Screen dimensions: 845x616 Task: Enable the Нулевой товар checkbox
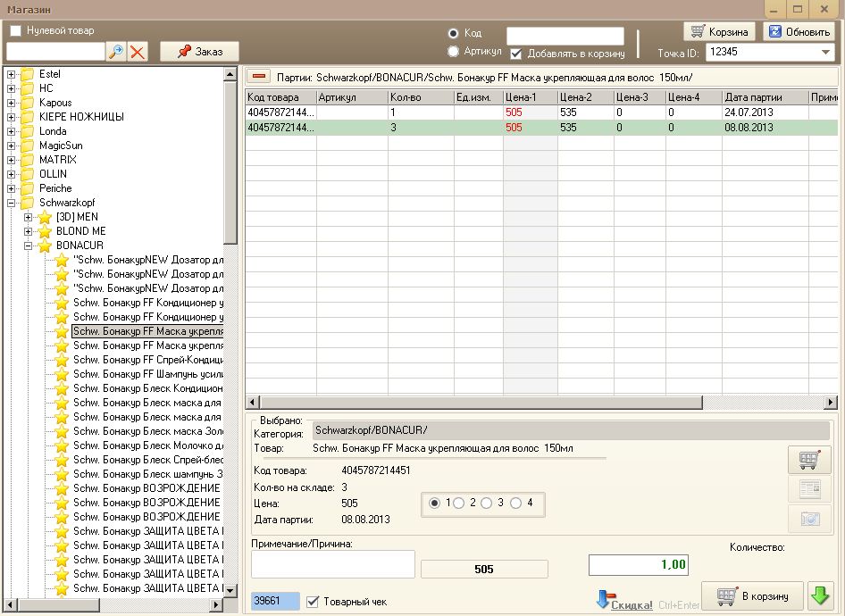pyautogui.click(x=16, y=30)
